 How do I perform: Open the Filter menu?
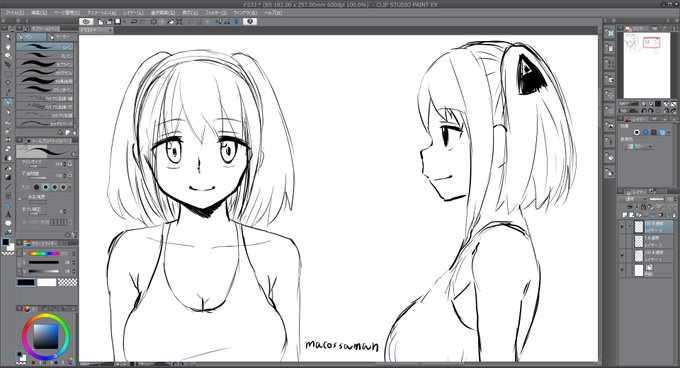tap(216, 13)
